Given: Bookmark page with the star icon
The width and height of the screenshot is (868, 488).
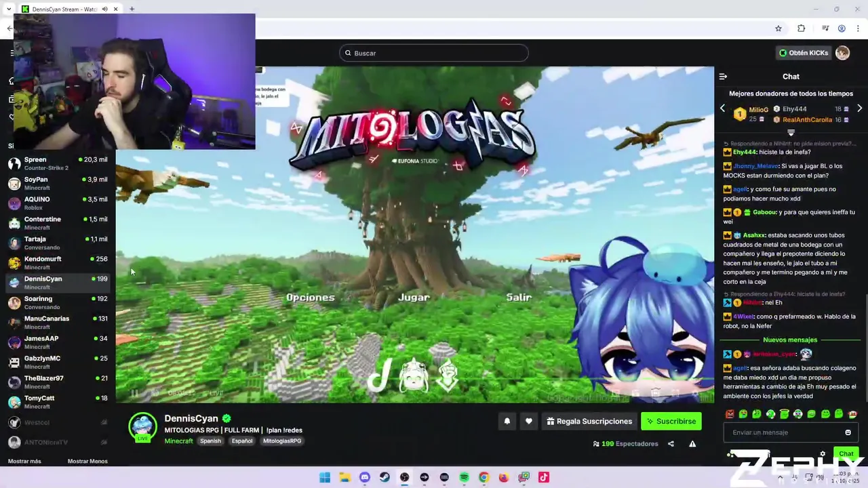Looking at the screenshot, I should pyautogui.click(x=778, y=28).
